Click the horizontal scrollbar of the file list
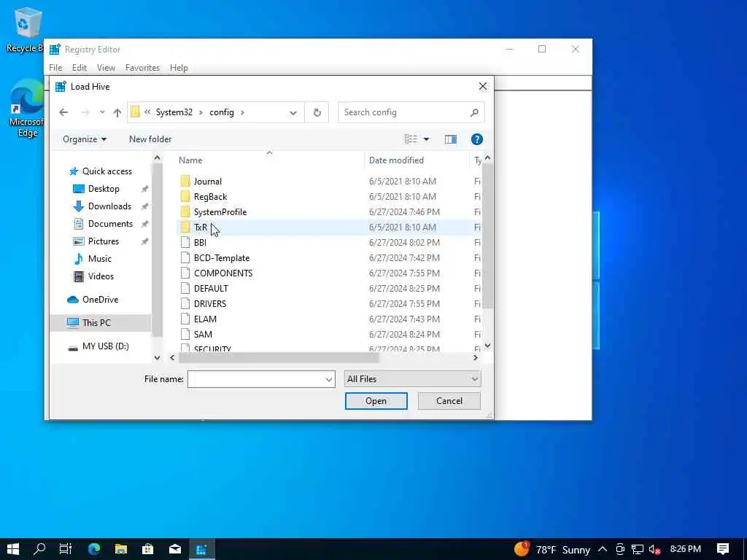Viewport: 747px width, 560px height. (279, 357)
